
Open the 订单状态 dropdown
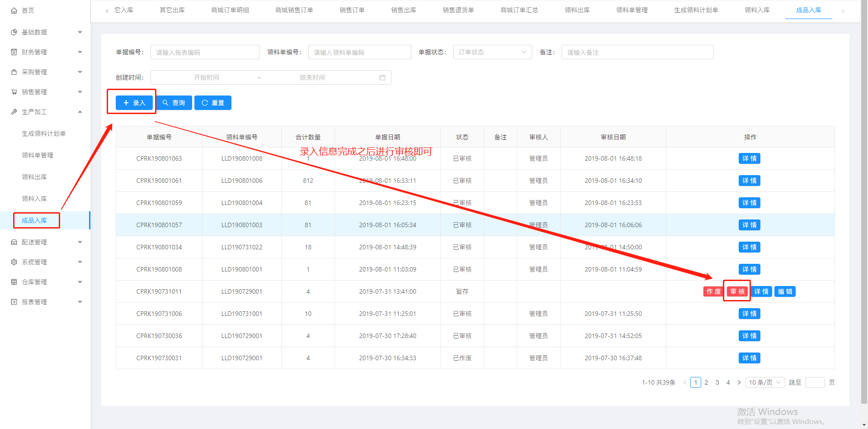click(x=492, y=52)
